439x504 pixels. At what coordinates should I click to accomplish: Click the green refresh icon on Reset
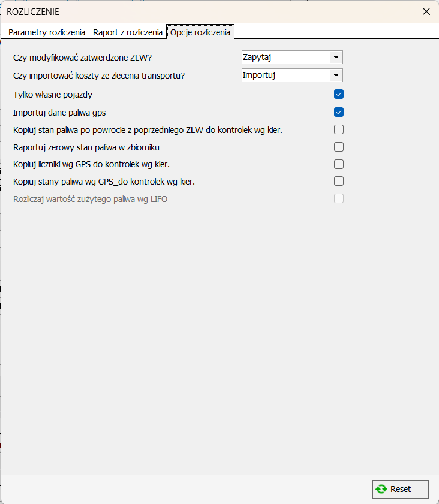[x=381, y=489]
